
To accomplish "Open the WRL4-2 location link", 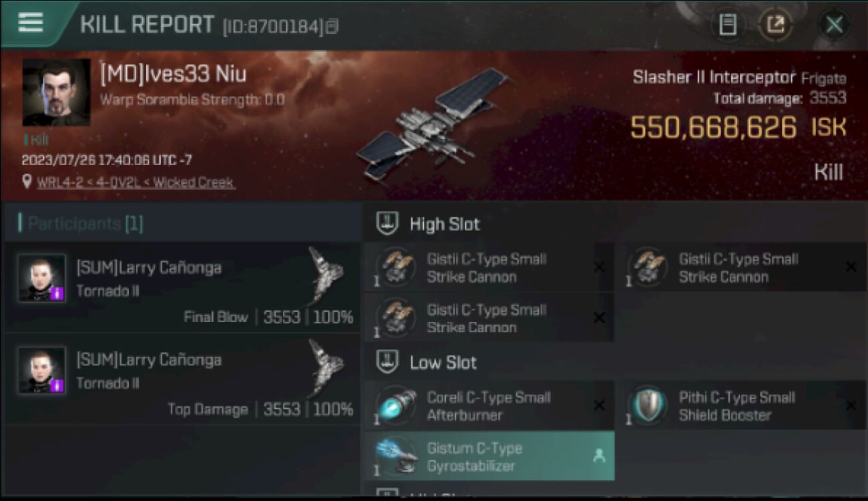I will click(136, 182).
